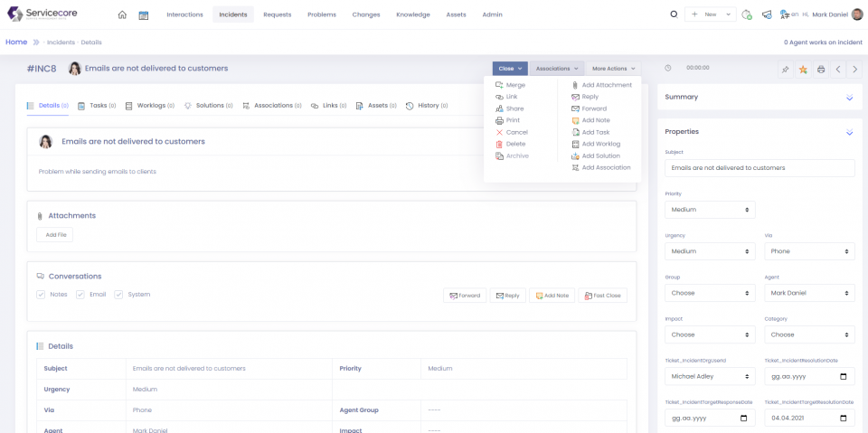Click the megaphone announcements icon
The image size is (868, 433).
767,14
